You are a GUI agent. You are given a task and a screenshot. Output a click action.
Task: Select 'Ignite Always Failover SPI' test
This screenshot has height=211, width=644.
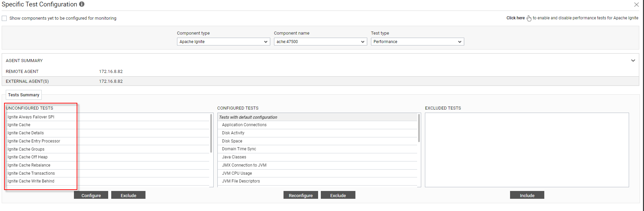[x=108, y=117]
